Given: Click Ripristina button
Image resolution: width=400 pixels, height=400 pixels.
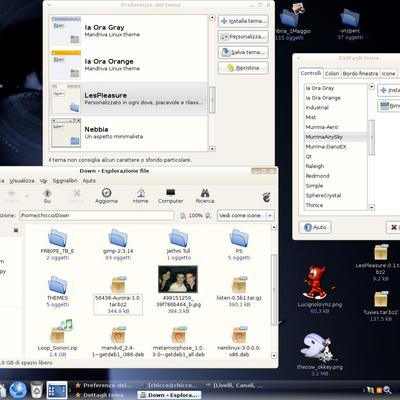Looking at the screenshot, I should (x=243, y=68).
